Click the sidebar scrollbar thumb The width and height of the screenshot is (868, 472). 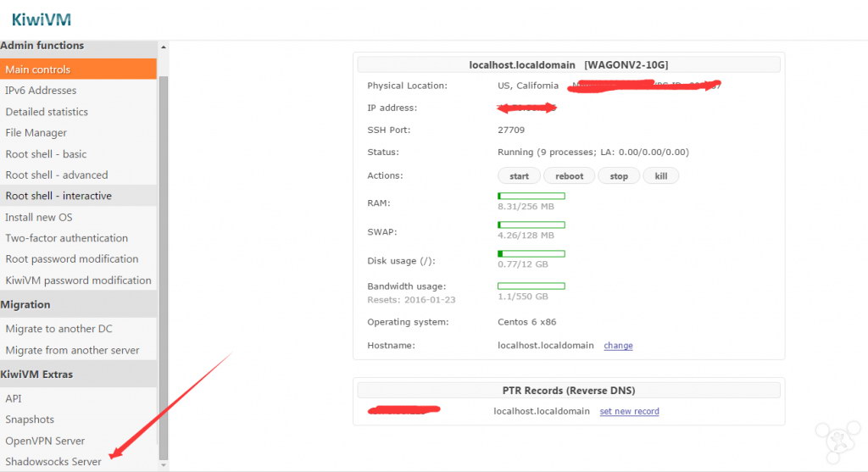click(164, 269)
